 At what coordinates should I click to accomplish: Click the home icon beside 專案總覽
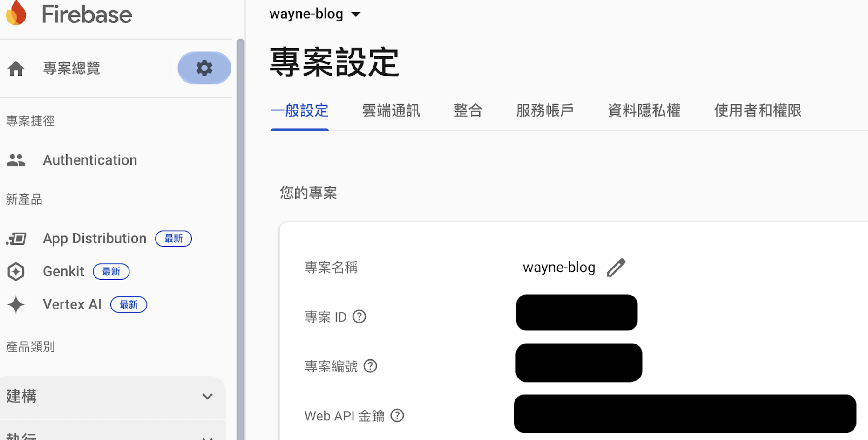16,69
